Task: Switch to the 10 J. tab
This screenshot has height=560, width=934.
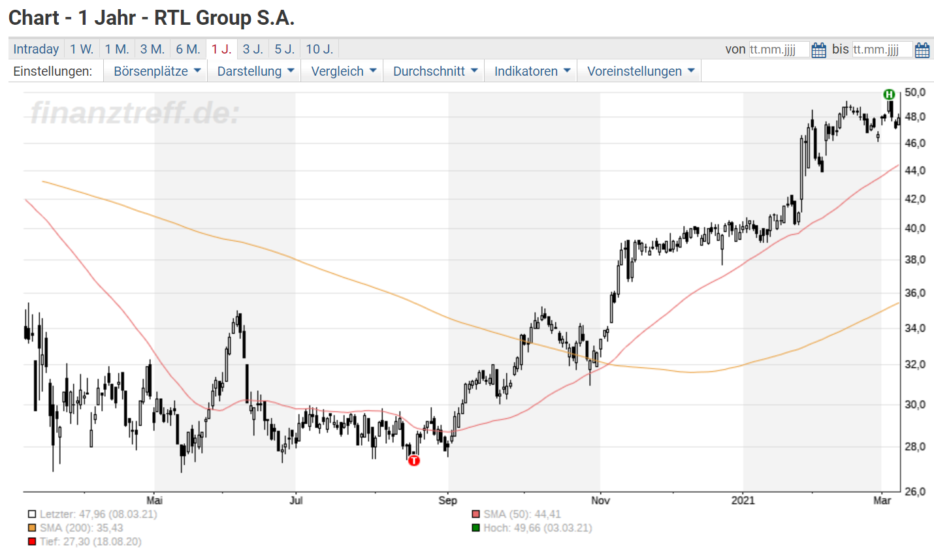Action: pos(319,49)
